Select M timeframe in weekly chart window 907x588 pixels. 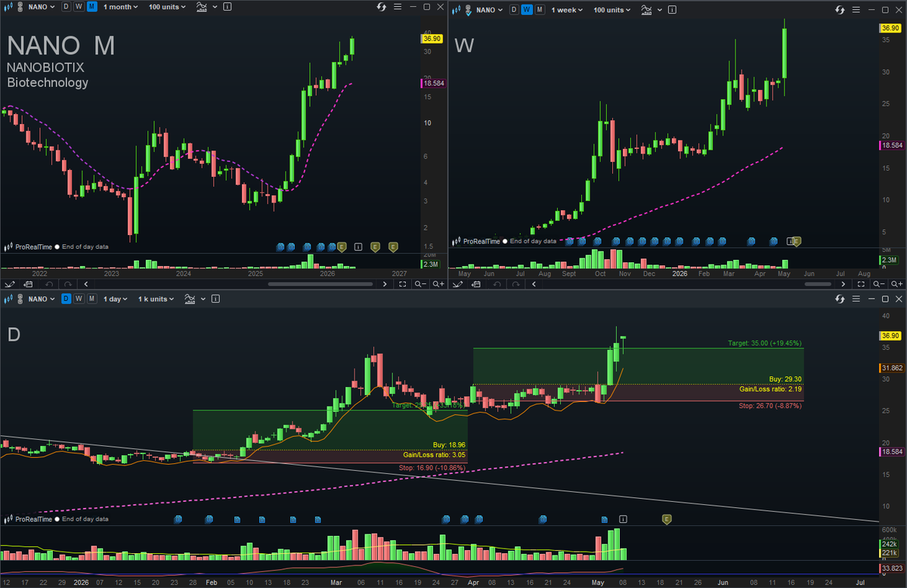click(539, 11)
